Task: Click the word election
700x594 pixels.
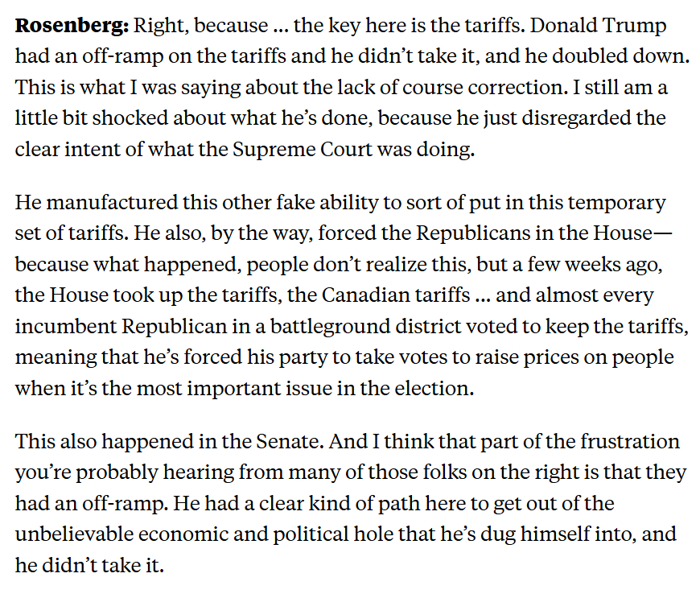Action: coord(433,390)
